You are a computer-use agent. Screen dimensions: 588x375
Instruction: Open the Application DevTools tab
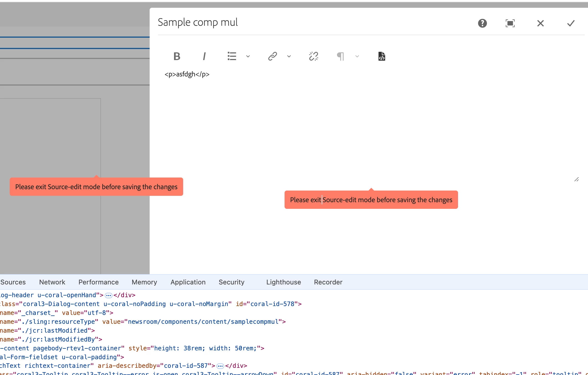click(x=188, y=282)
